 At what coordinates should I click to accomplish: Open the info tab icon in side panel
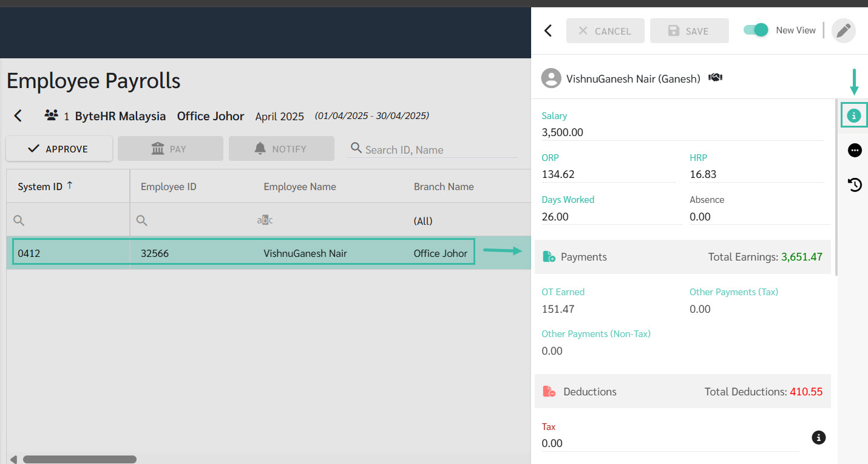tap(854, 115)
